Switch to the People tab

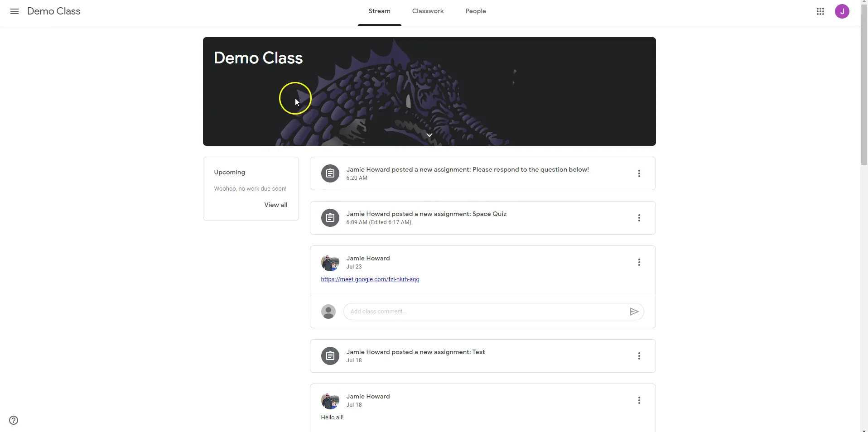(x=476, y=11)
